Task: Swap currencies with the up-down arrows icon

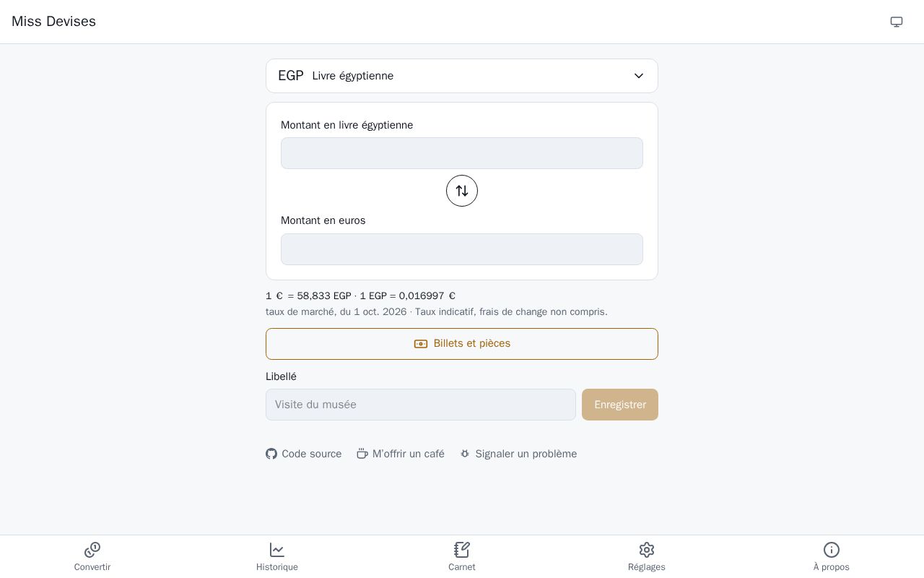Action: (462, 191)
